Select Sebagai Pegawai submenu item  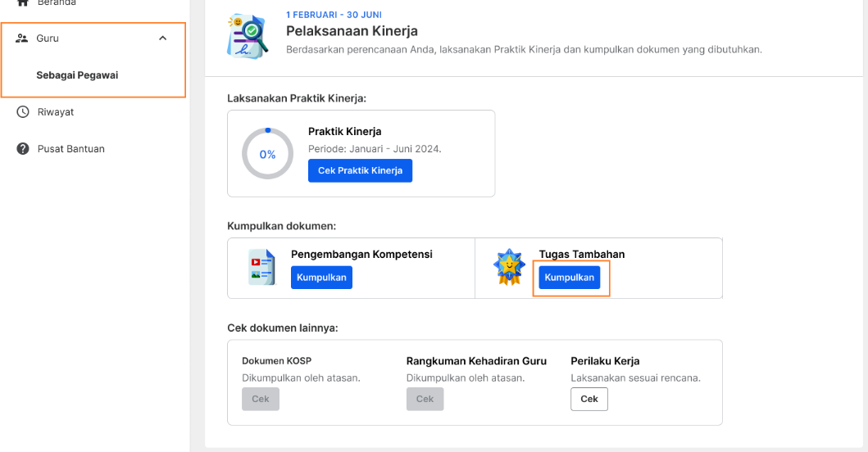pyautogui.click(x=78, y=75)
